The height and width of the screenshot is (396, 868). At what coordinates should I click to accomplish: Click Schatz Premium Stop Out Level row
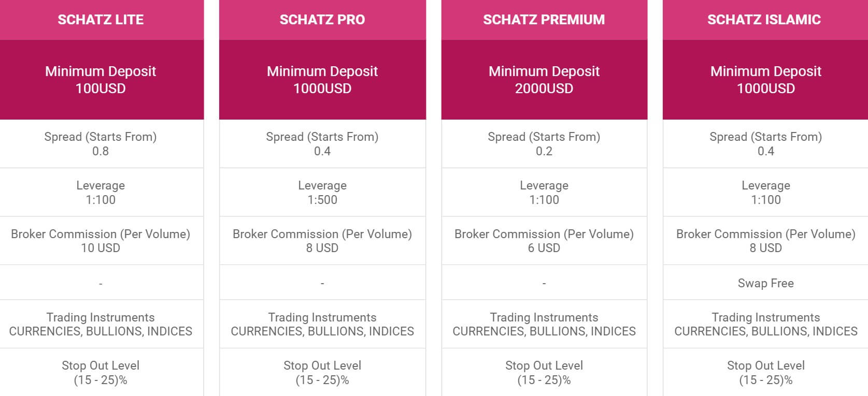pyautogui.click(x=544, y=372)
